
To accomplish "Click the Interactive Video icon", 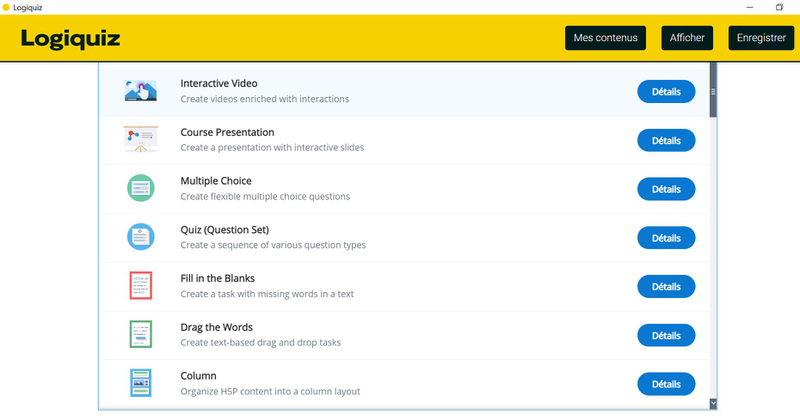I will point(140,91).
